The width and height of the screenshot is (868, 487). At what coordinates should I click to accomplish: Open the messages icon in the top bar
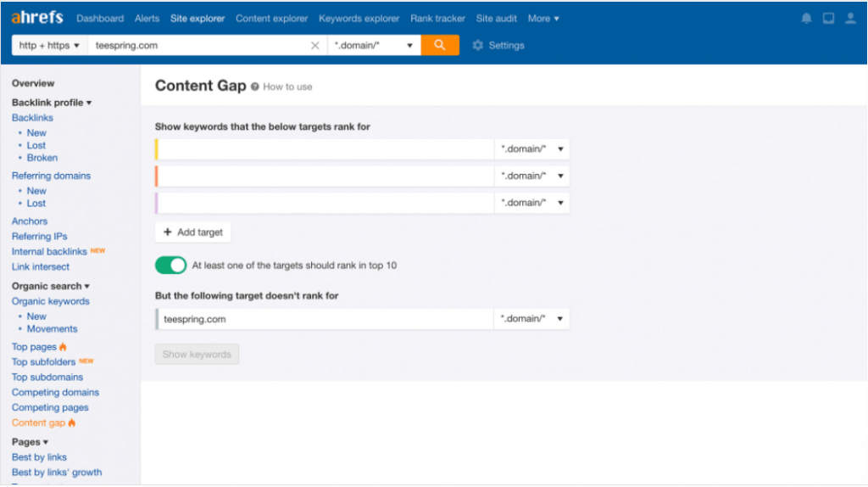(x=828, y=19)
